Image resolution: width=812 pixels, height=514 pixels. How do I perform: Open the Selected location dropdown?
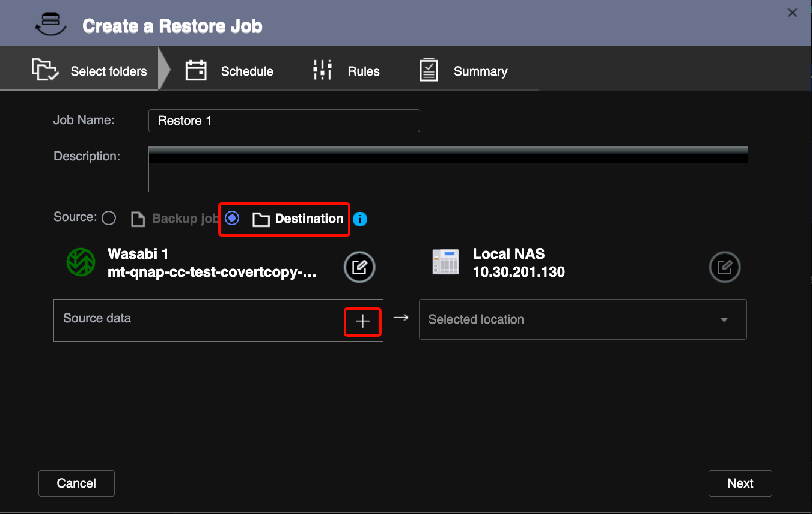point(582,319)
